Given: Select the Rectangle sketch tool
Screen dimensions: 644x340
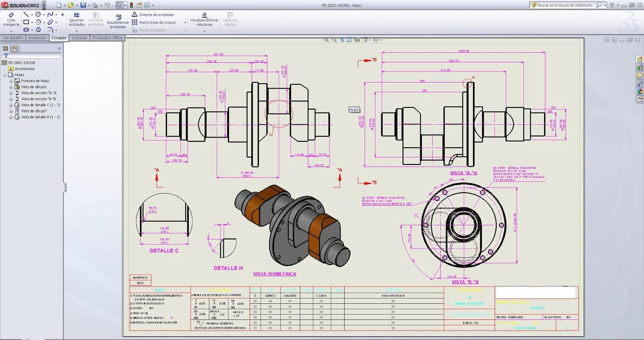Looking at the screenshot, I should click(26, 22).
